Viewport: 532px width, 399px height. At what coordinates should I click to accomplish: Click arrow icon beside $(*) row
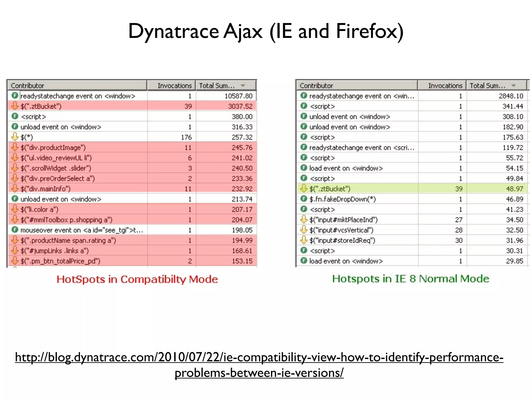pyautogui.click(x=15, y=137)
